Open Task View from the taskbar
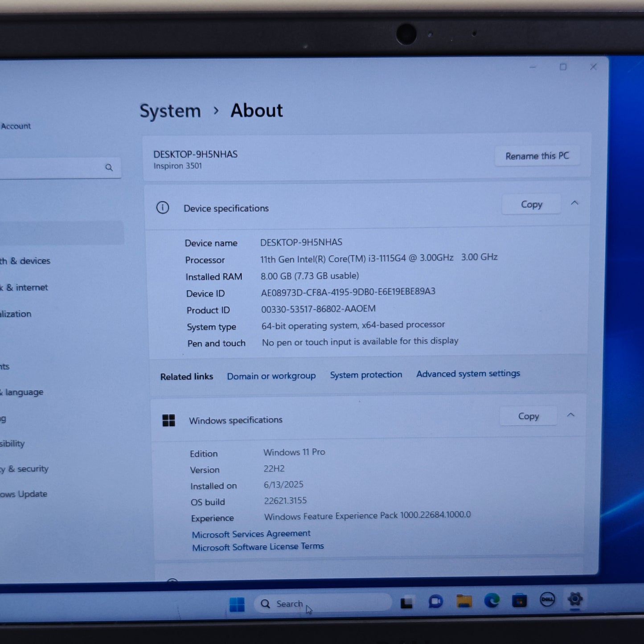The height and width of the screenshot is (644, 644). 406,603
